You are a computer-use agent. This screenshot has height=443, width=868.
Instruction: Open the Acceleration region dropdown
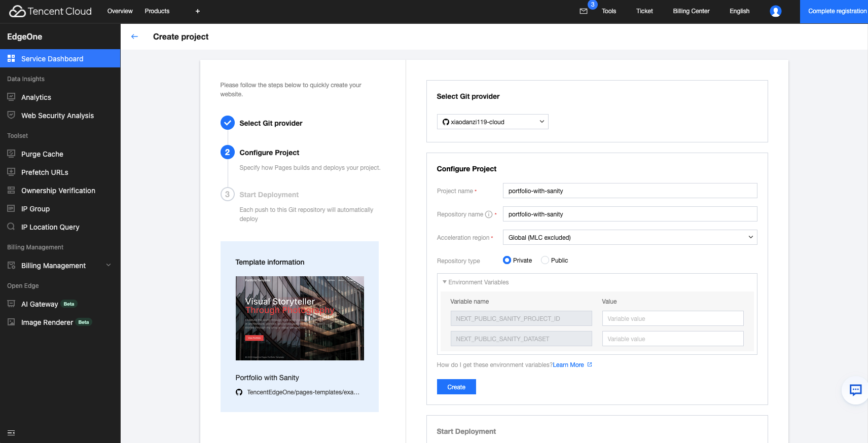[630, 237]
